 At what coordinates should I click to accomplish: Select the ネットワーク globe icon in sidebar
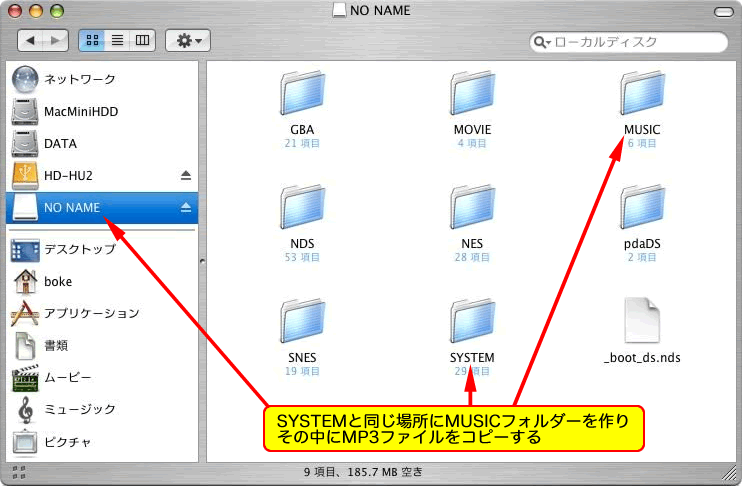25,79
